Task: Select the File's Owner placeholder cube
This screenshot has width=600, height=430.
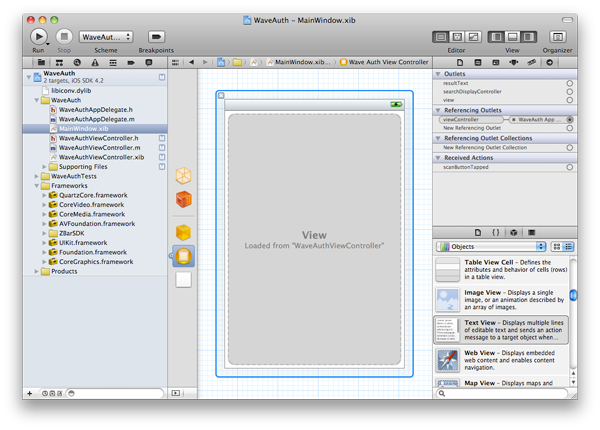Action: 183,176
